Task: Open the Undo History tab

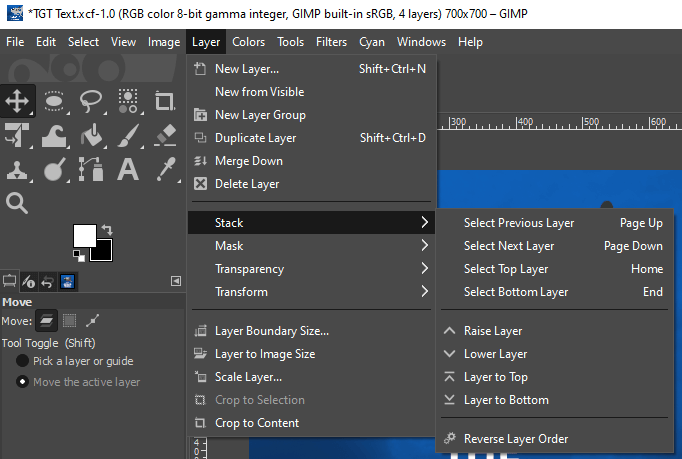Action: 47,281
